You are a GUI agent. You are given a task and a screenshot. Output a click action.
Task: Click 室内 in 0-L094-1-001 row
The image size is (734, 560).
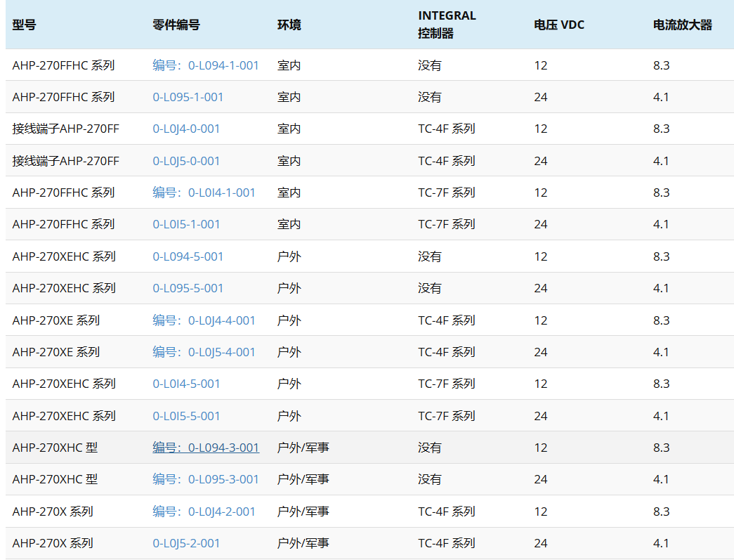point(289,65)
